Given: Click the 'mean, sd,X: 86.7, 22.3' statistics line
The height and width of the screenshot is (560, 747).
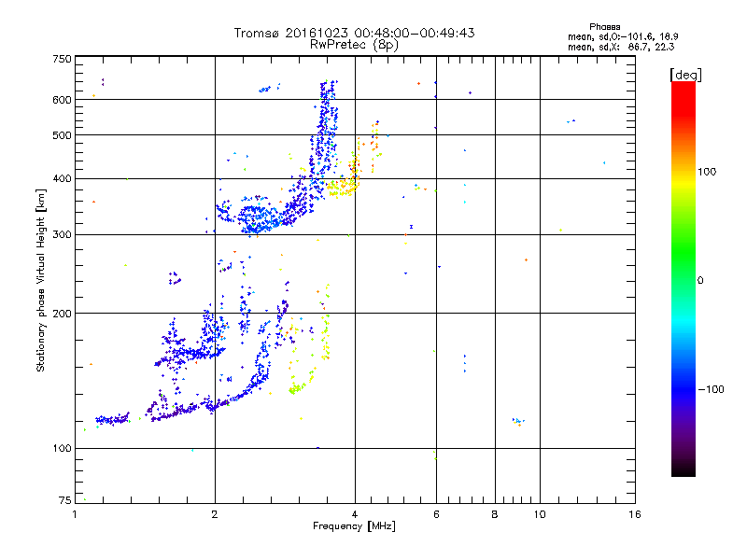Looking at the screenshot, I should point(621,47).
